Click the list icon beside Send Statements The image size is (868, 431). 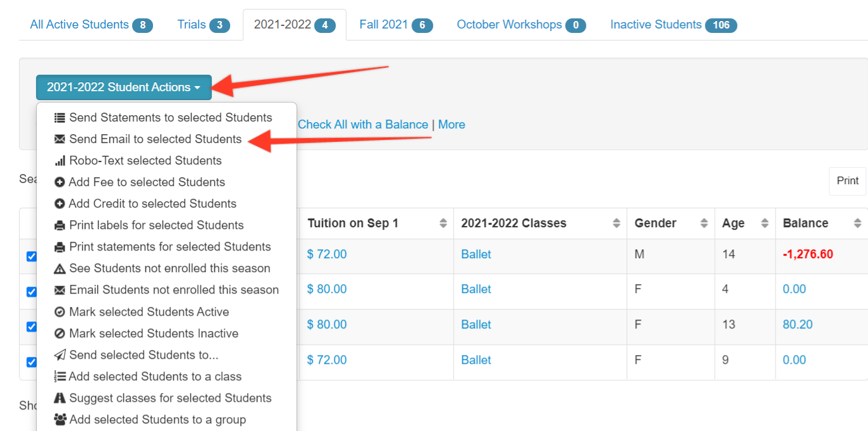tap(60, 118)
